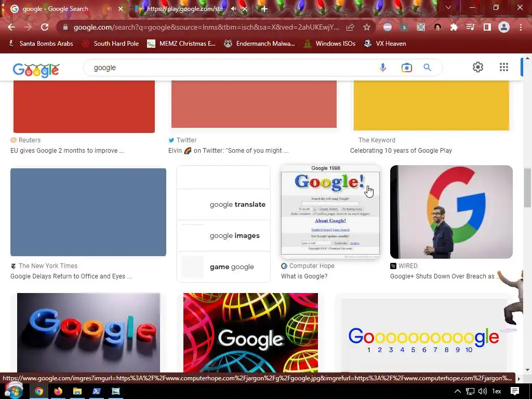
Task: Open 'Celebrating 10 years of Google Play' caption
Action: 401,150
